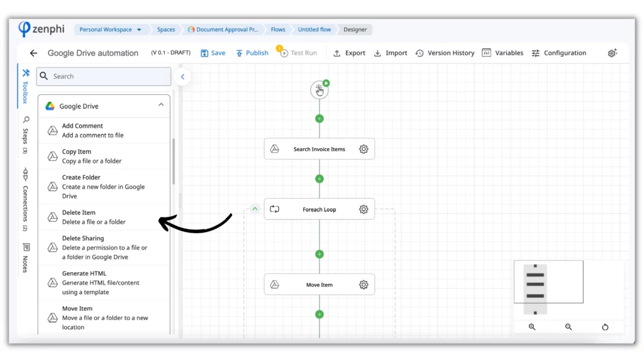
Task: Switch to the Steps sidebar tab
Action: pyautogui.click(x=25, y=135)
